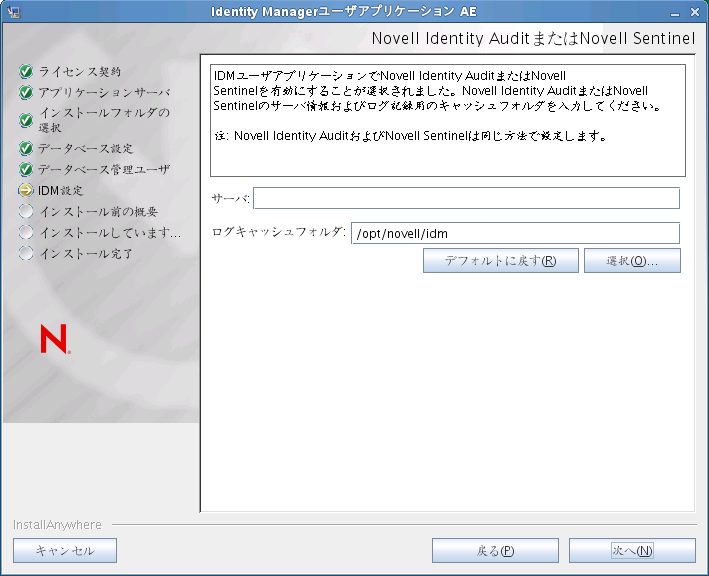Click the ログキャッシュフォルダ path field

pyautogui.click(x=515, y=233)
